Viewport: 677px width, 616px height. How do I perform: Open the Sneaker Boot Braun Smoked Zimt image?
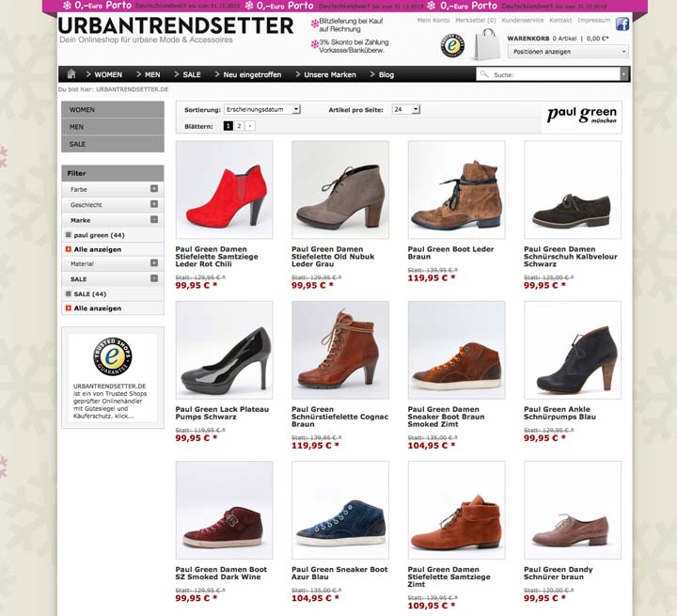(x=456, y=350)
